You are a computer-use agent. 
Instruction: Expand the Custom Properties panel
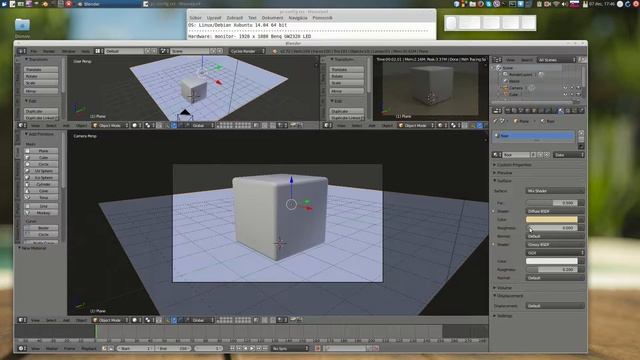click(513, 164)
